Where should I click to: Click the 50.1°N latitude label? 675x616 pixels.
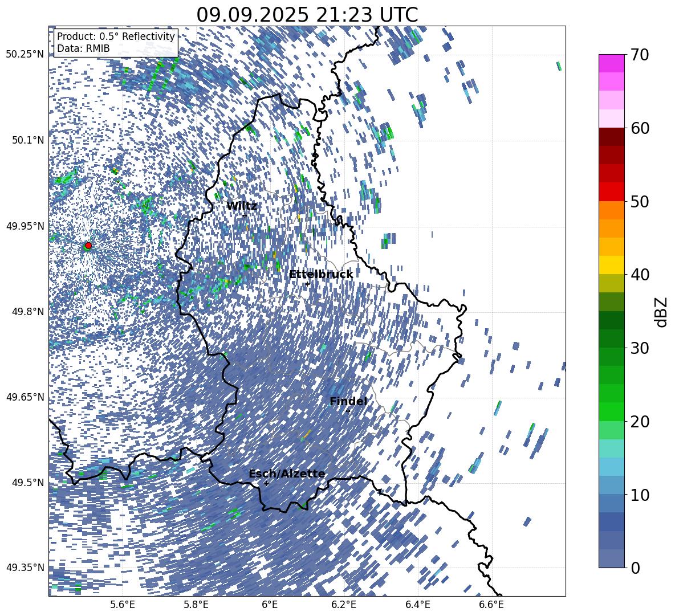coord(27,140)
